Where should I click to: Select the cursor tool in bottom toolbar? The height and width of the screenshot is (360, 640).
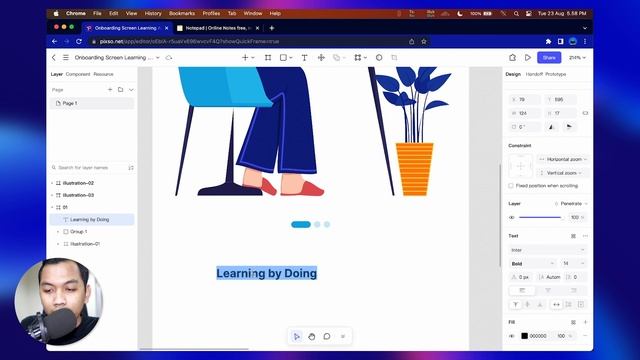click(297, 336)
